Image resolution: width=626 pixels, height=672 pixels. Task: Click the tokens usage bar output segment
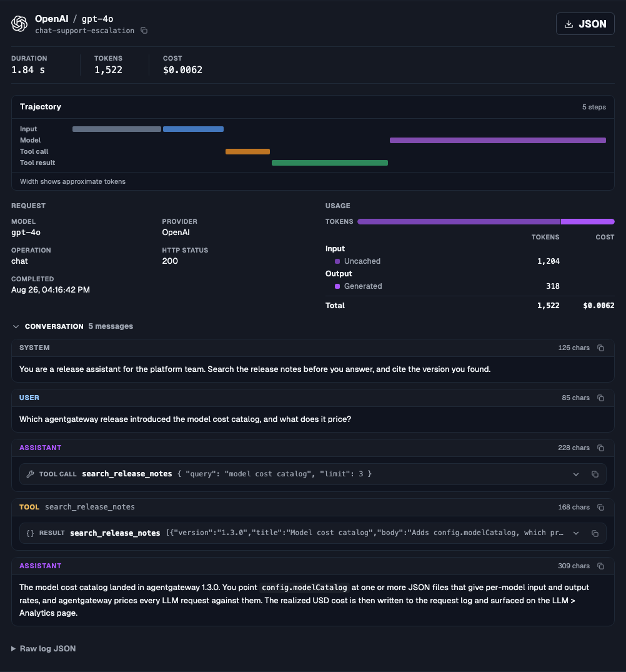(x=587, y=221)
